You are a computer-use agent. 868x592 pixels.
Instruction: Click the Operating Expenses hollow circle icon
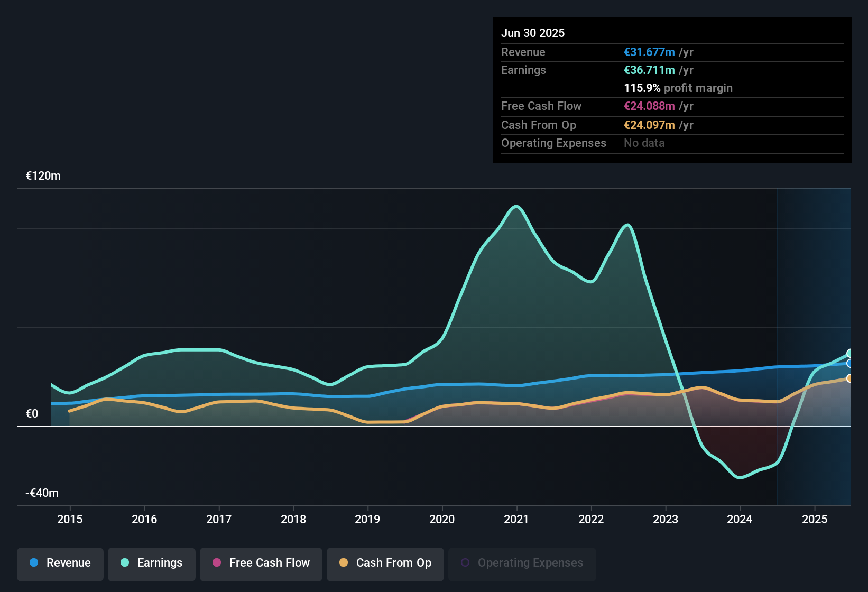point(465,563)
